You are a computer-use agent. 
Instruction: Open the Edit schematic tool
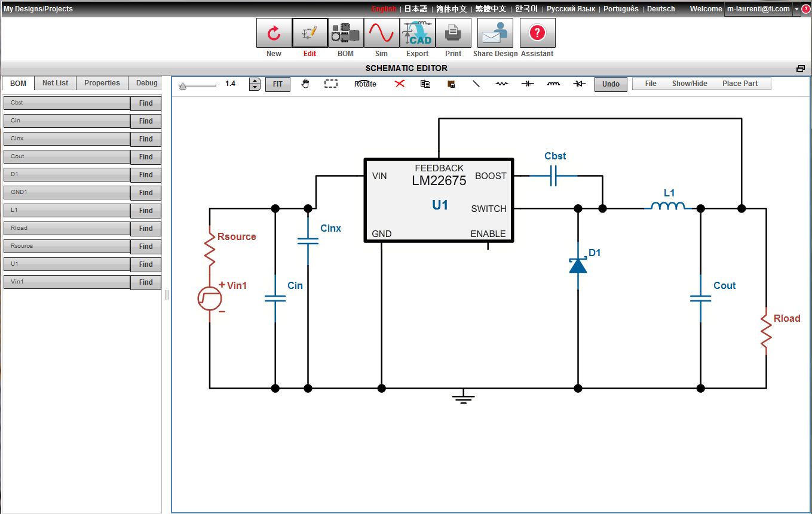pos(310,33)
